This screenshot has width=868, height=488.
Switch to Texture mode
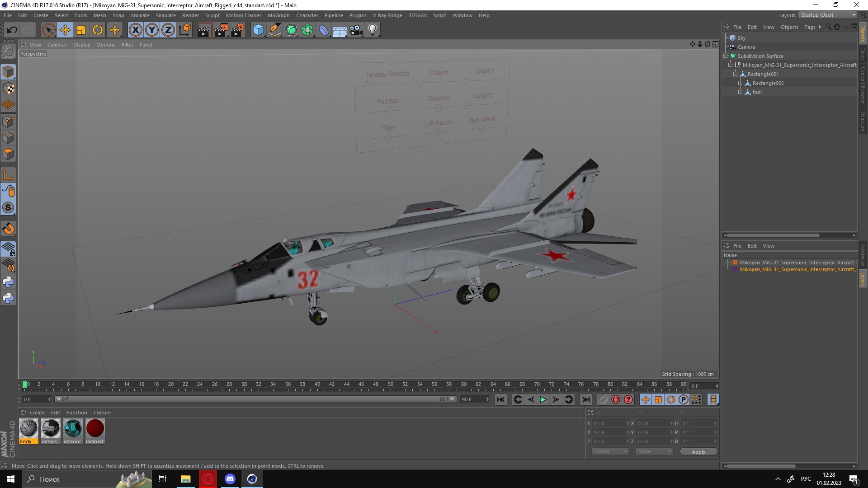pyautogui.click(x=8, y=89)
